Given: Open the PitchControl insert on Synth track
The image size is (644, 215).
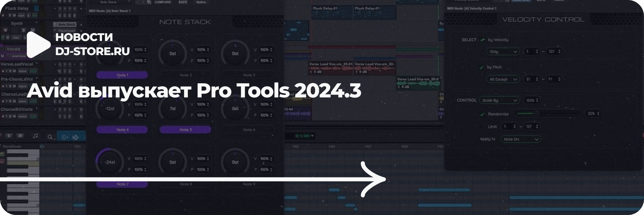Looking at the screenshot, I should tap(65, 31).
